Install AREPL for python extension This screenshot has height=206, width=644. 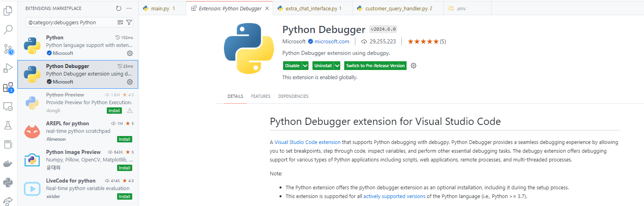[125, 139]
